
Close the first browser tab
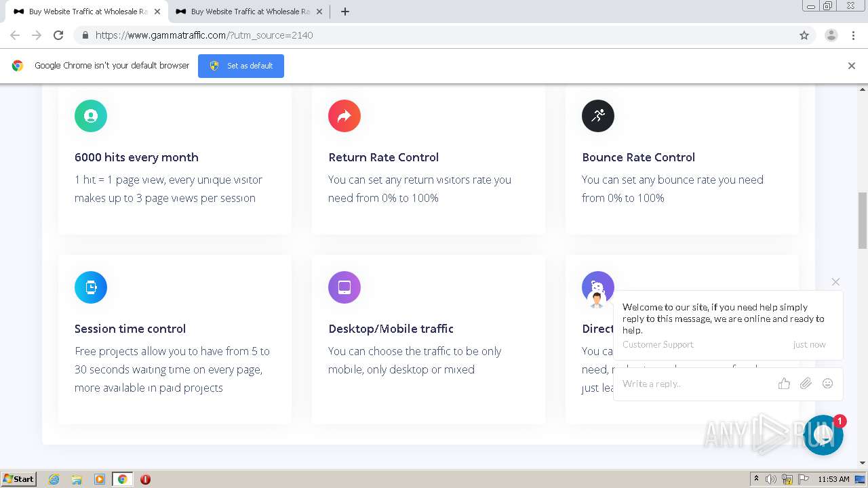click(x=157, y=12)
